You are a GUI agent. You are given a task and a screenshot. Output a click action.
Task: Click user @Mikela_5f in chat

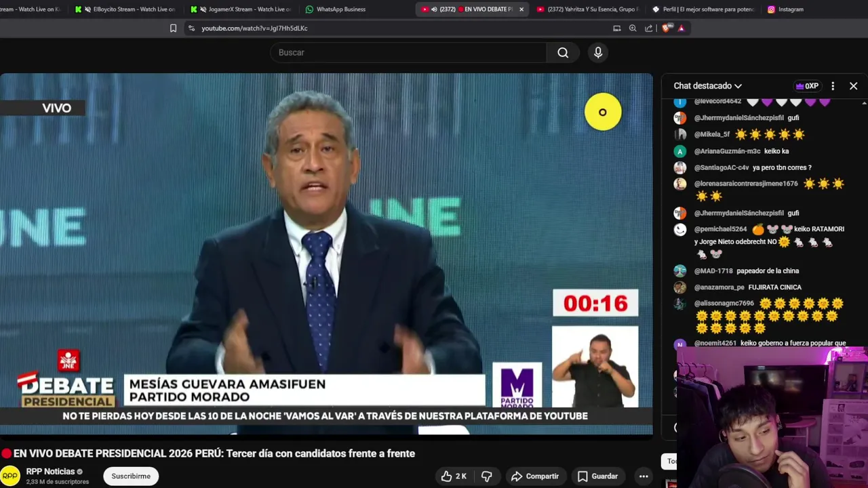click(712, 135)
